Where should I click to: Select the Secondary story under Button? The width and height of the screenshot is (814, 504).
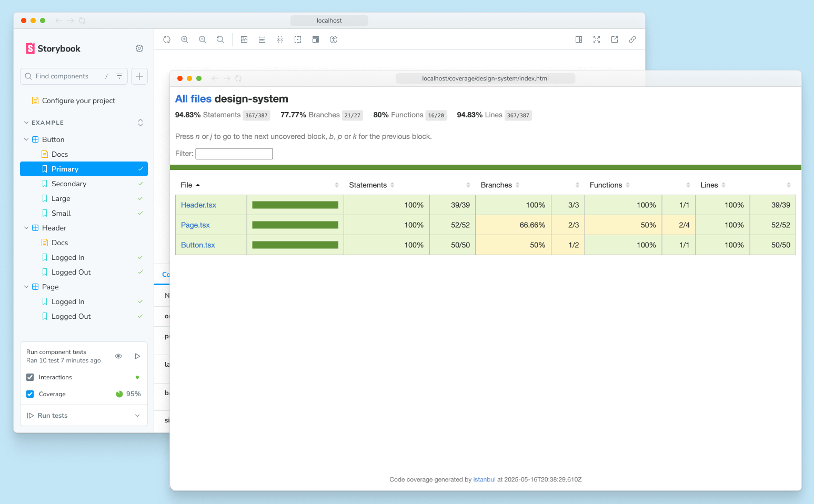[x=69, y=184]
